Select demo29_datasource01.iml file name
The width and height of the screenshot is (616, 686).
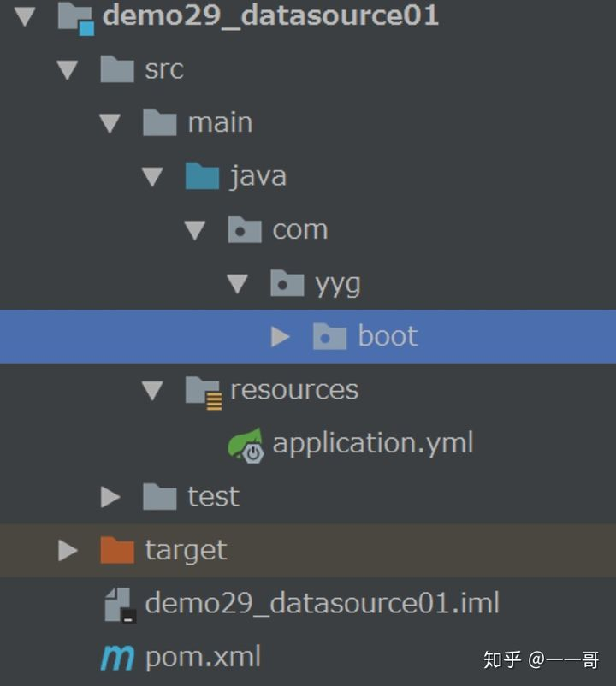point(322,603)
